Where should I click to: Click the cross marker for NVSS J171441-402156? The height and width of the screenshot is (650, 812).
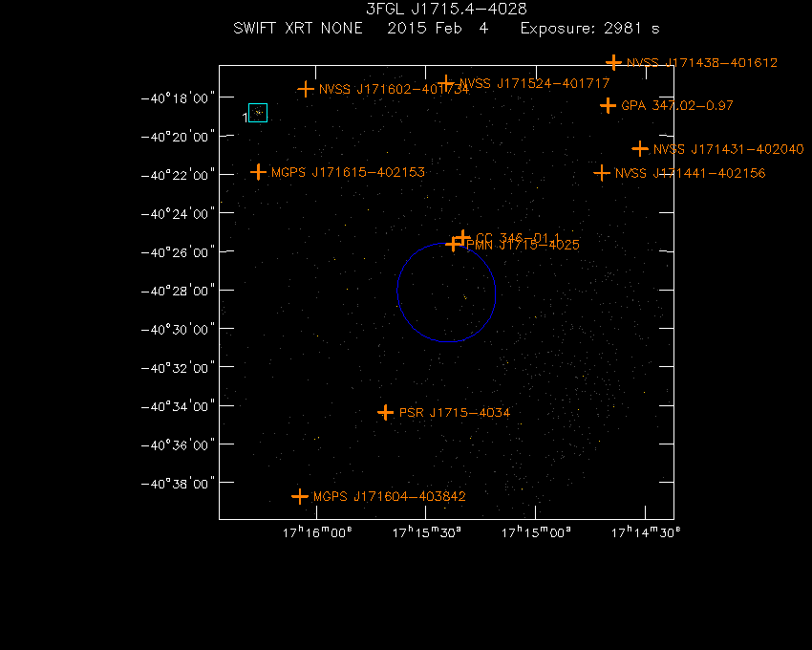tap(601, 173)
